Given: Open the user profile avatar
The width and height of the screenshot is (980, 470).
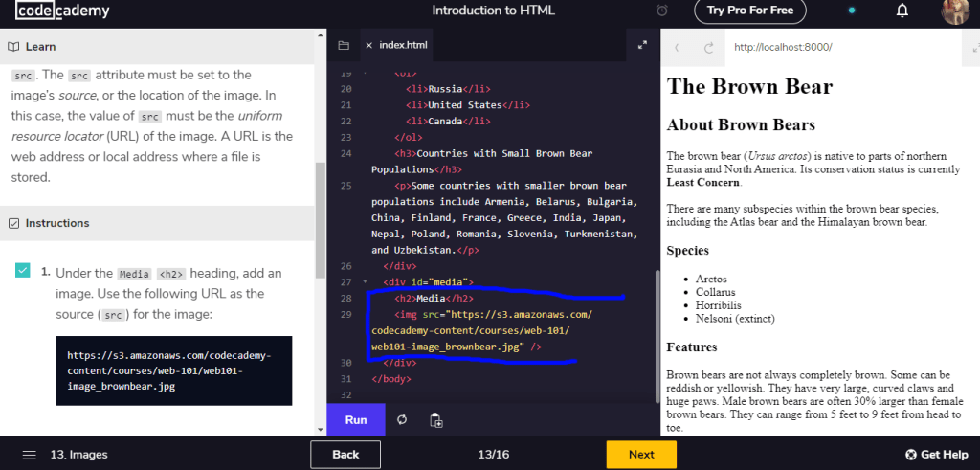Looking at the screenshot, I should [x=956, y=11].
